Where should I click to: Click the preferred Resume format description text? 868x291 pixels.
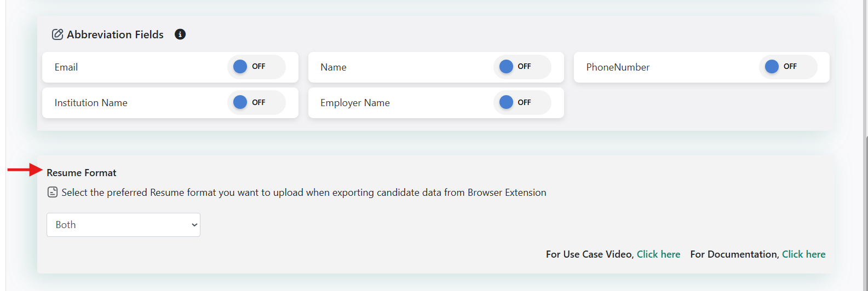tap(304, 193)
